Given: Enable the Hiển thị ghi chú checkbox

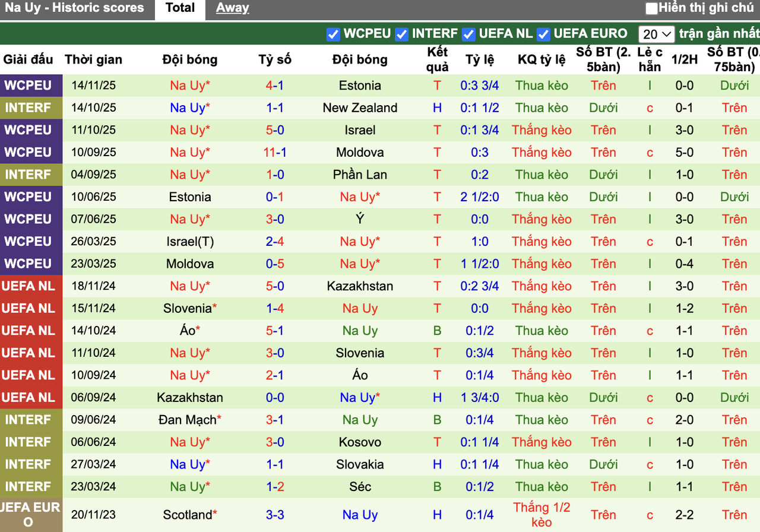Looking at the screenshot, I should [x=652, y=8].
